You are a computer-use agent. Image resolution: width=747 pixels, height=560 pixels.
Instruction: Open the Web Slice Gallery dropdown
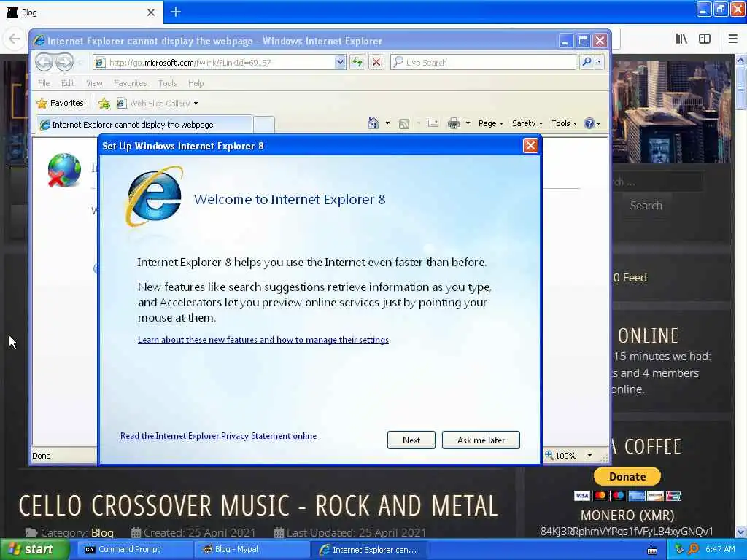pyautogui.click(x=196, y=104)
